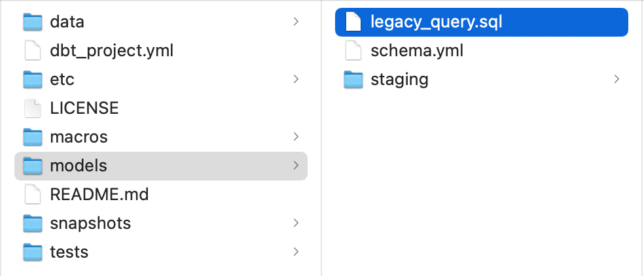The height and width of the screenshot is (276, 644).
Task: Click the dbt_project.yml file icon
Action: 32,51
